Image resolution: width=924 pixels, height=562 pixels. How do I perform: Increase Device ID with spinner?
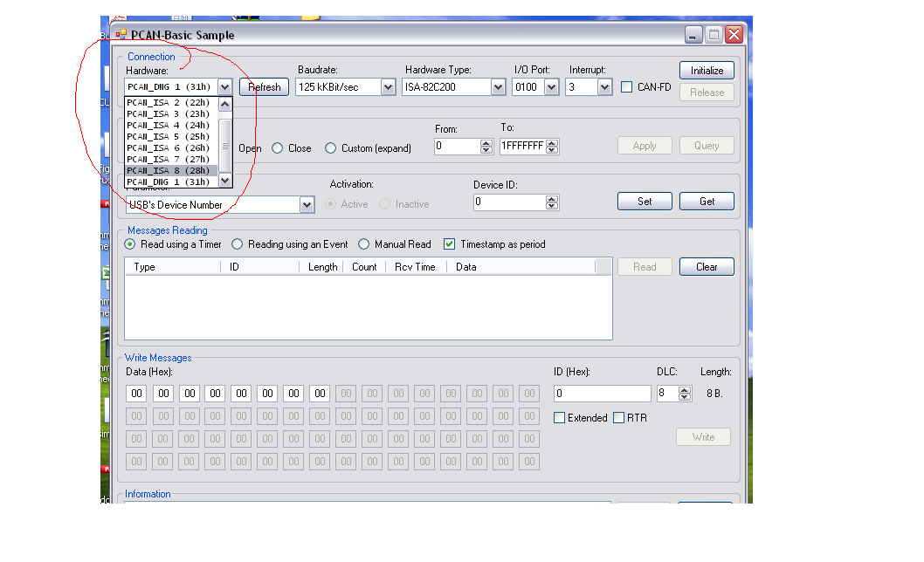click(552, 199)
